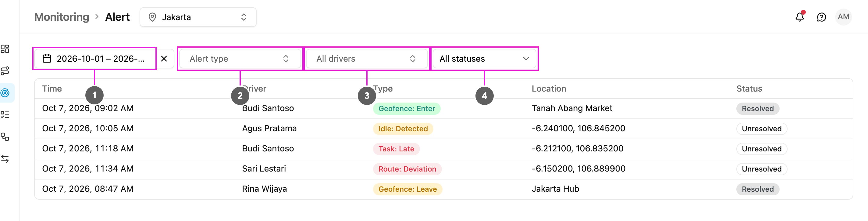Open the AM user avatar menu
This screenshot has width=868, height=221.
[x=843, y=16]
